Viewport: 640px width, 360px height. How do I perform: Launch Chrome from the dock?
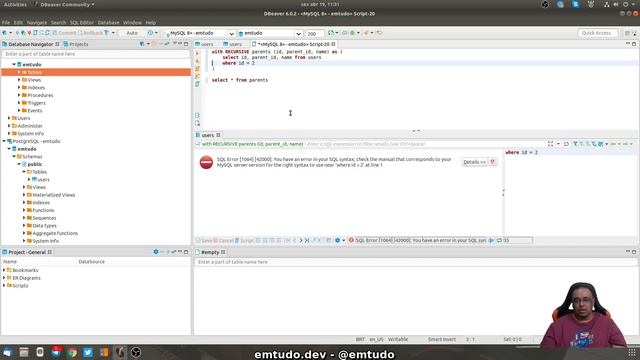coord(72,352)
